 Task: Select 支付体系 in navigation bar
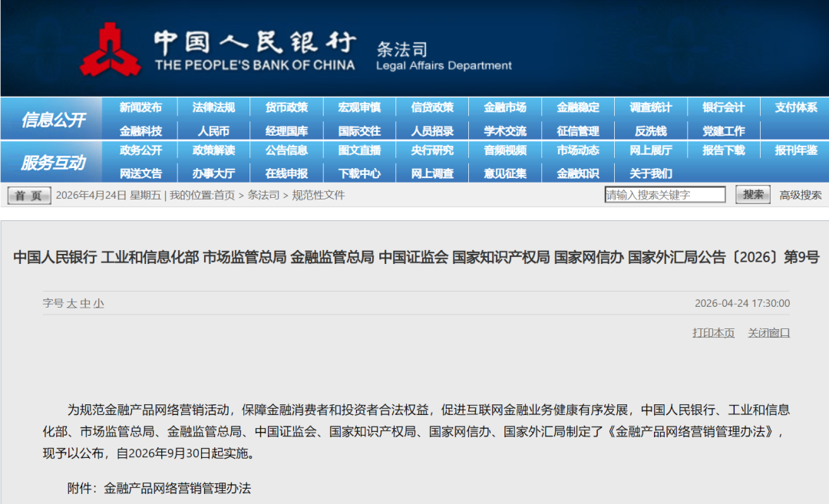796,107
